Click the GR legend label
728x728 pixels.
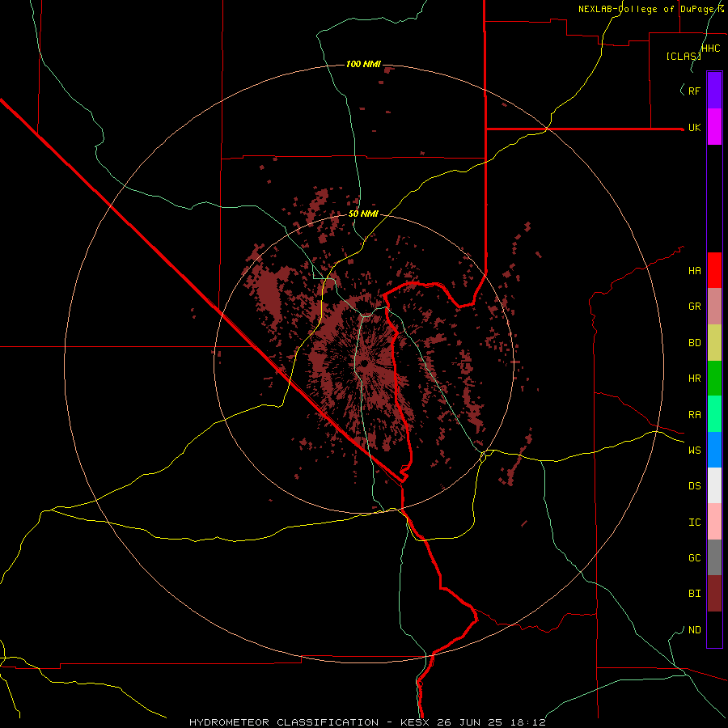694,307
